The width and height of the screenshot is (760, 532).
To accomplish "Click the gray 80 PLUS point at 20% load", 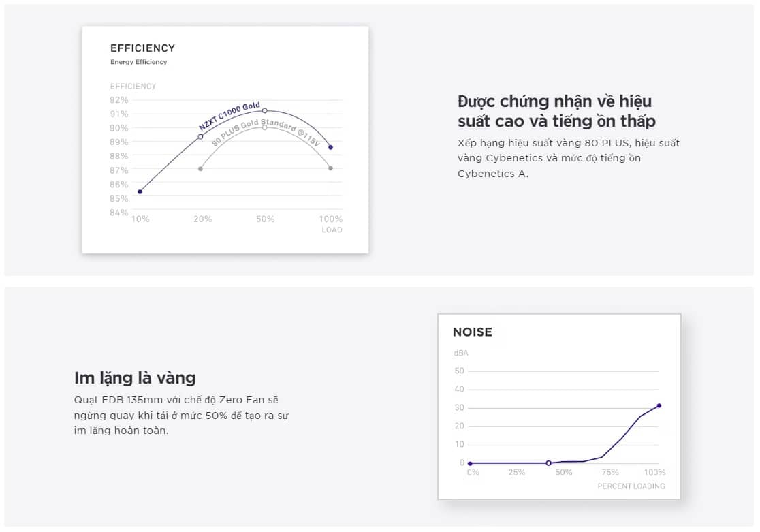I will (200, 168).
